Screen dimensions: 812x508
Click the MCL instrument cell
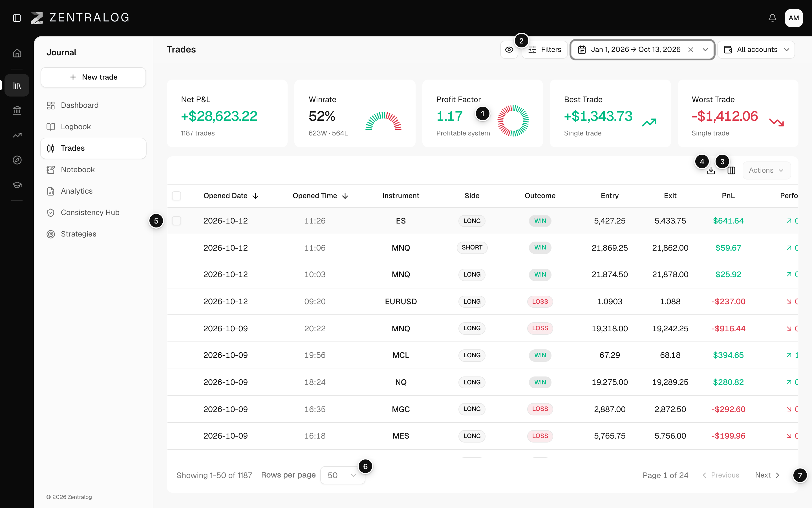(401, 356)
